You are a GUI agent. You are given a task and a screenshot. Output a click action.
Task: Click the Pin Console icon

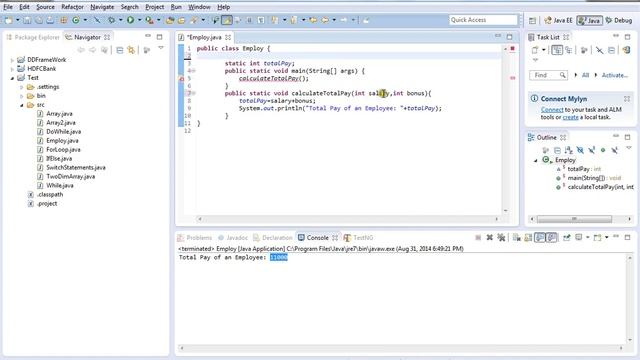567,237
